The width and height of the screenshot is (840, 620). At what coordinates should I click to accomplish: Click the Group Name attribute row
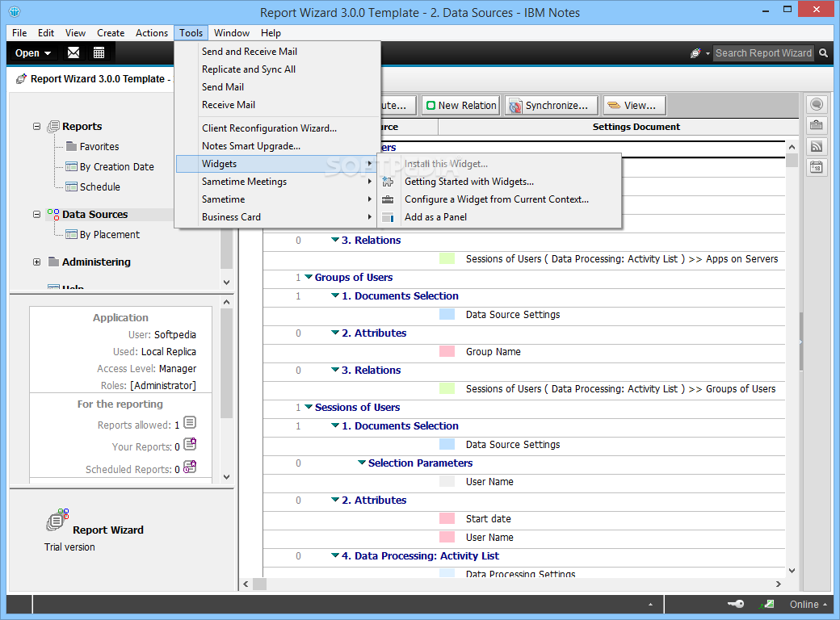tap(524, 352)
